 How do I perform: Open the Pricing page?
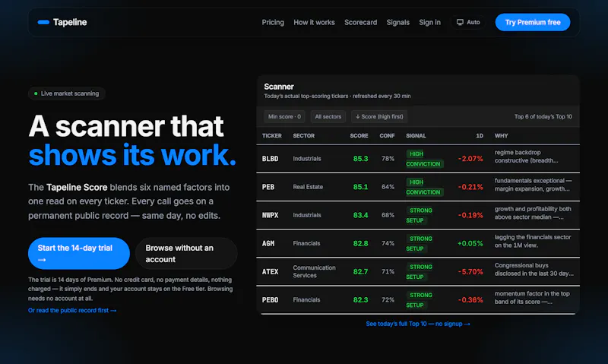pyautogui.click(x=273, y=22)
